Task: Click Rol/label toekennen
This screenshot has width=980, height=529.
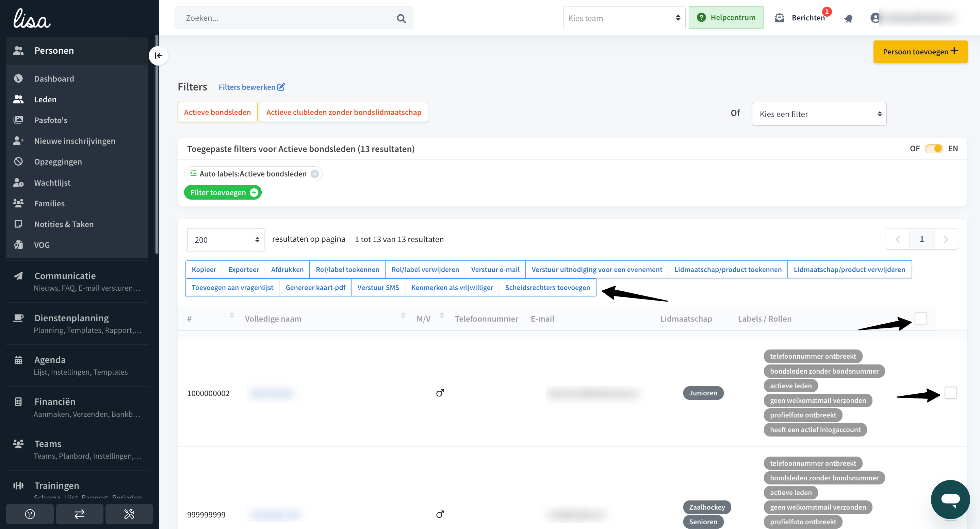Action: click(x=347, y=270)
